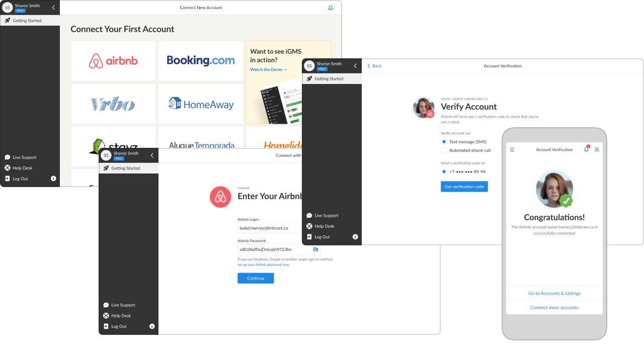Click Help Desk lifebuoy icon in Airbnb login sidebar
Viewport: 644px width, 352px height.
[x=106, y=316]
